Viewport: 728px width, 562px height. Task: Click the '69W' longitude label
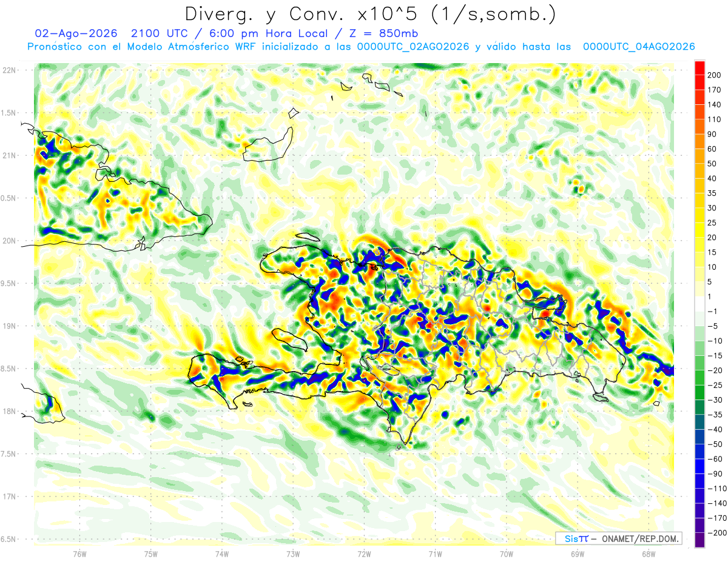(x=578, y=554)
